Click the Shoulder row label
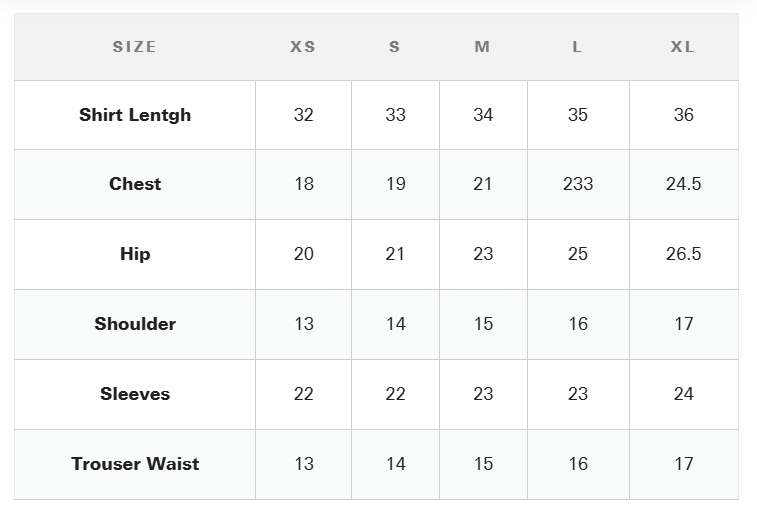Viewport: 757px width, 513px height. click(135, 324)
